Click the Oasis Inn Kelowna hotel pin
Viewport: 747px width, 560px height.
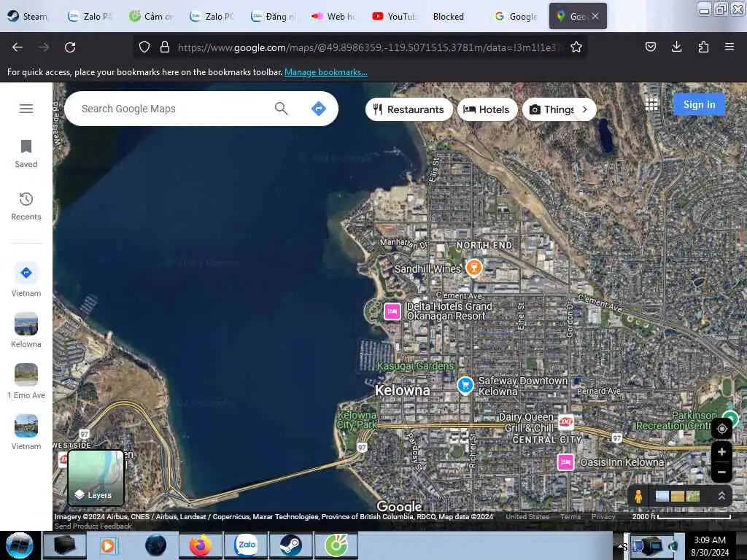(x=565, y=462)
